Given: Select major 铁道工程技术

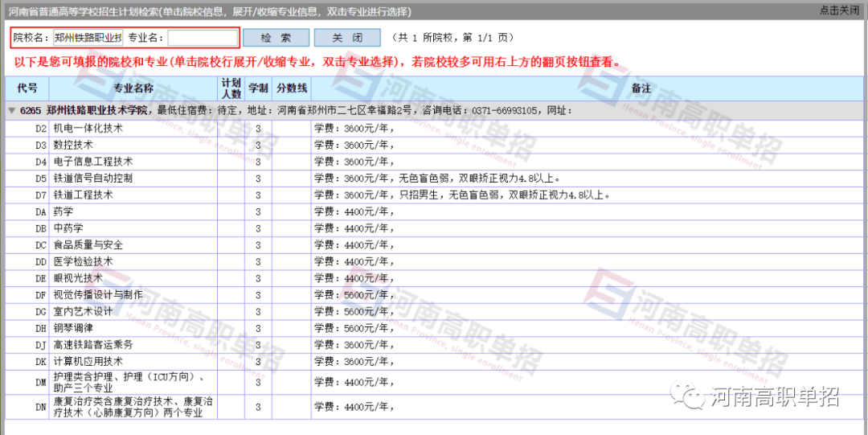Looking at the screenshot, I should point(83,195).
